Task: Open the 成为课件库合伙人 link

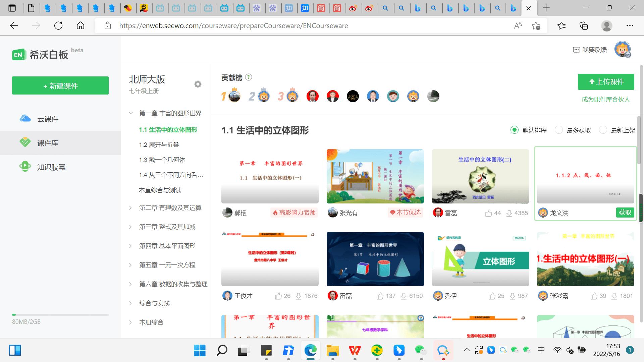Action: (606, 100)
